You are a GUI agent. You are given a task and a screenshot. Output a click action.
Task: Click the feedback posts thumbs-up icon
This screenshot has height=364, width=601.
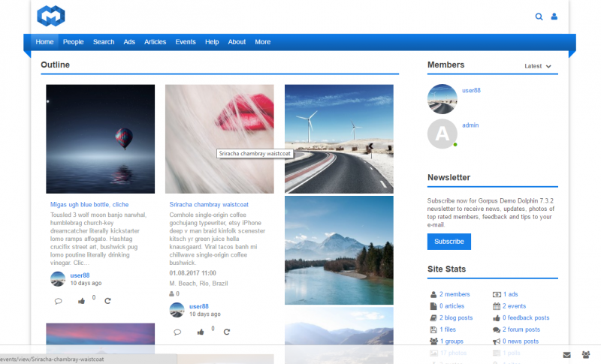(497, 318)
